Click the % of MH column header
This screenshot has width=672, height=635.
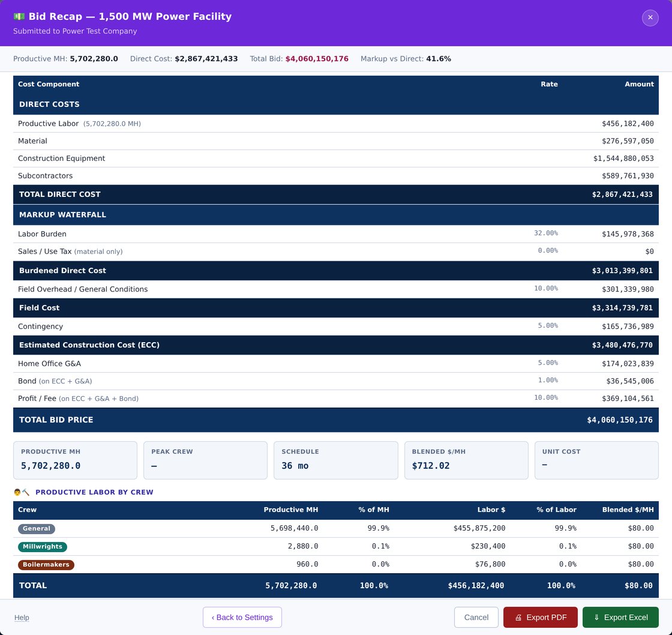(x=374, y=510)
